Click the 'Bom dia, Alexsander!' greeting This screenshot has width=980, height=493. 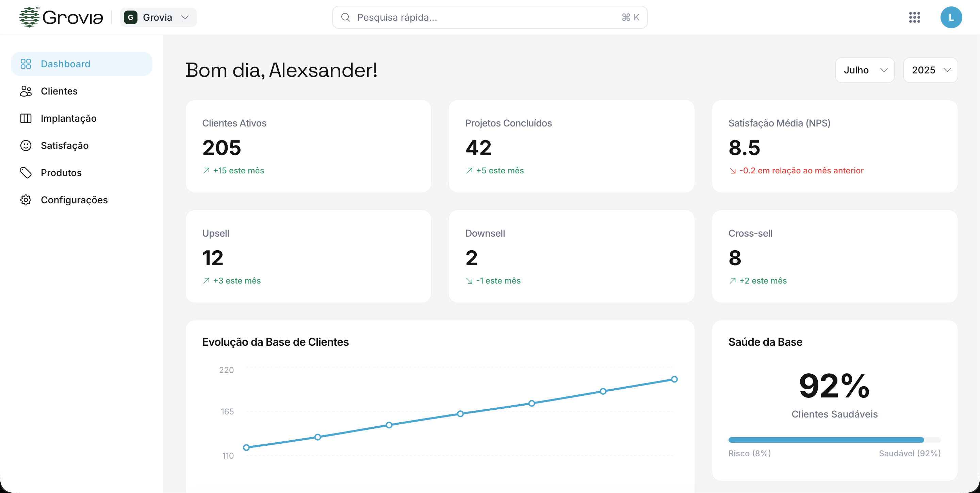281,70
